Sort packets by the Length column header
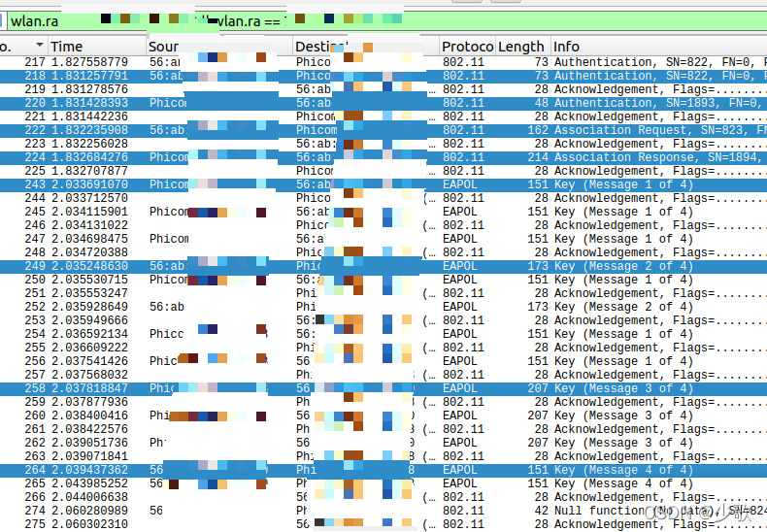This screenshot has width=767, height=532. point(523,47)
